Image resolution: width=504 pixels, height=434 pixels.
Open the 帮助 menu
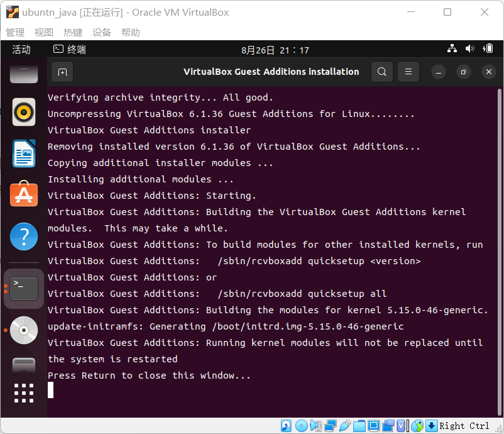pyautogui.click(x=131, y=33)
